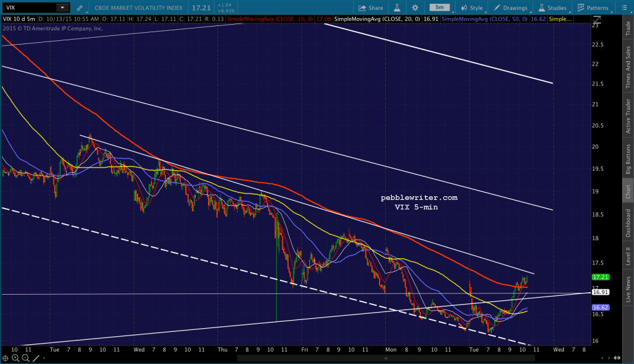Click the white 16.91 price bubble on axis

[601, 292]
